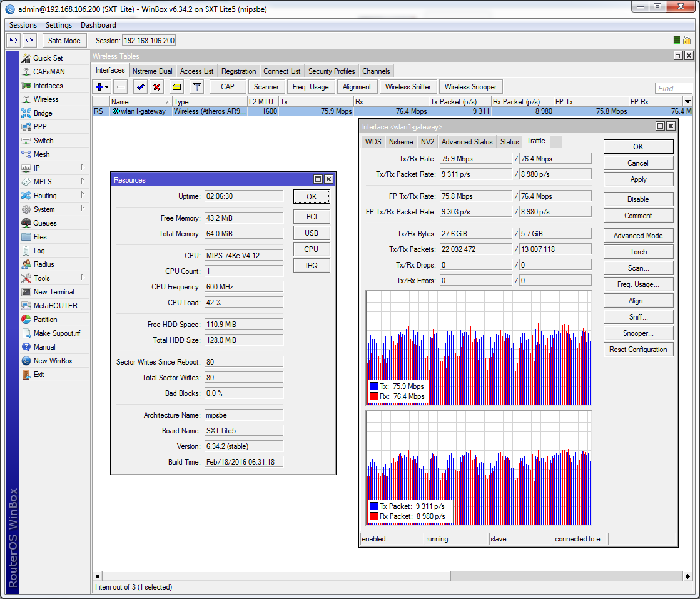The width and height of the screenshot is (700, 599).
Task: Open New Terminal from the sidebar
Action: 53,292
